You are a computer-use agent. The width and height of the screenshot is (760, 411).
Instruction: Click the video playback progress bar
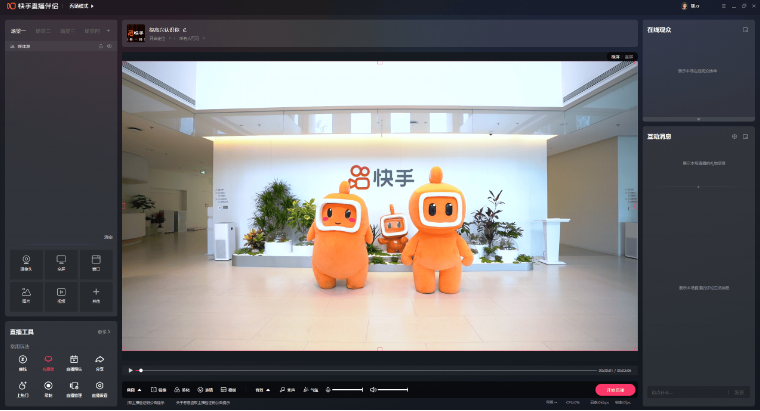click(368, 370)
